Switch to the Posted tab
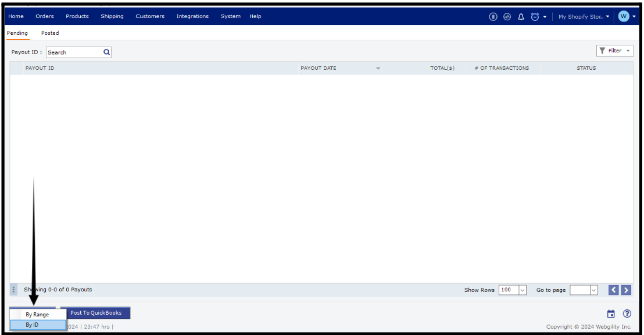Viewport: 644px width, 335px height. (50, 33)
